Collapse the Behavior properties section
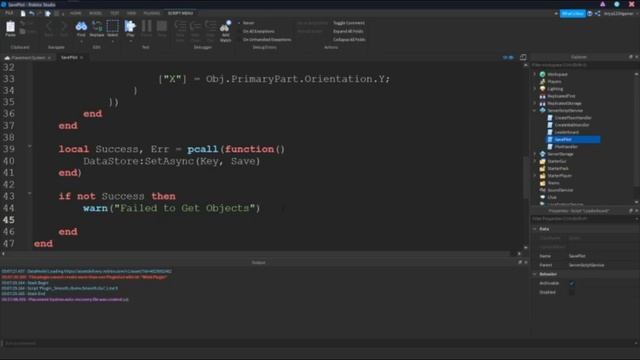Screen dimensions: 640x360 click(x=535, y=274)
